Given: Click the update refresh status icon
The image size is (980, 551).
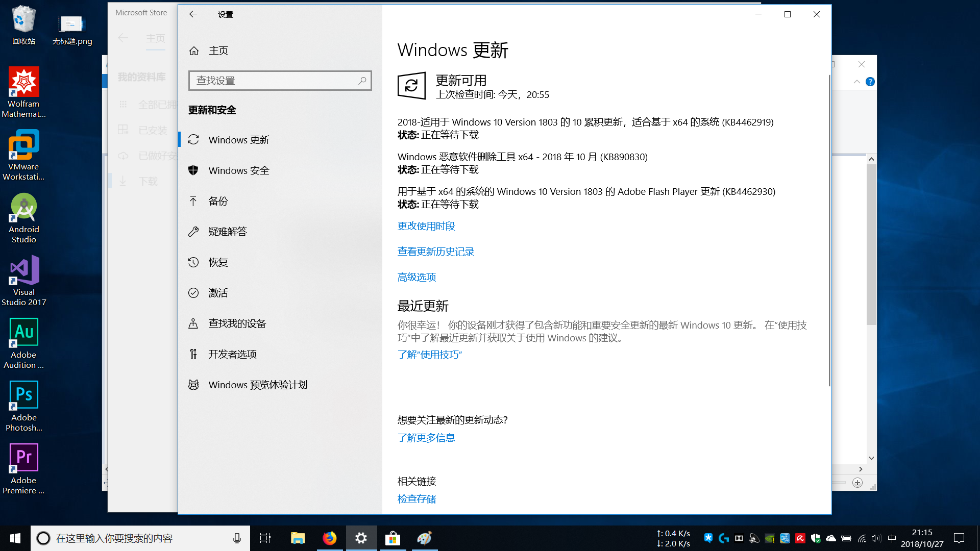Looking at the screenshot, I should click(411, 86).
